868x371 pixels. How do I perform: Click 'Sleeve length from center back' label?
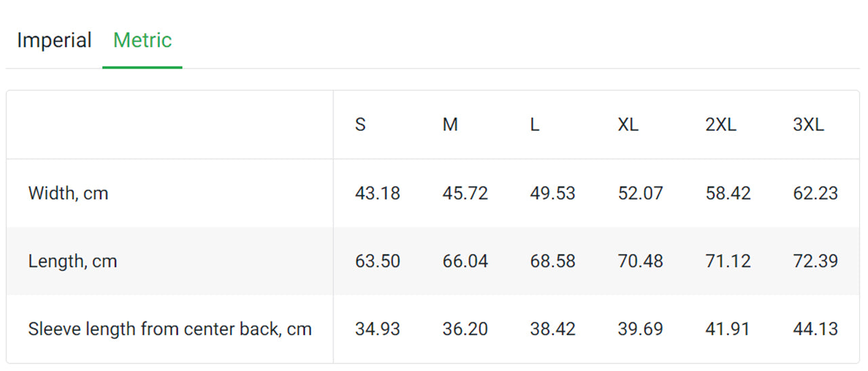170,329
